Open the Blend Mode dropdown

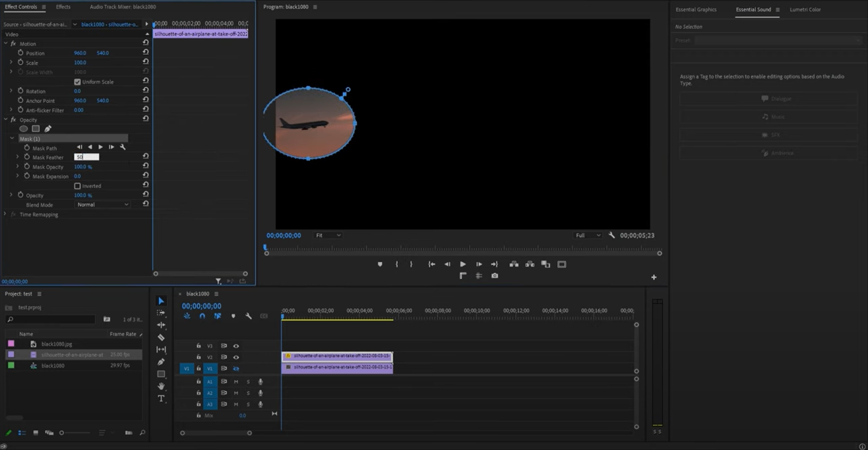(x=103, y=205)
